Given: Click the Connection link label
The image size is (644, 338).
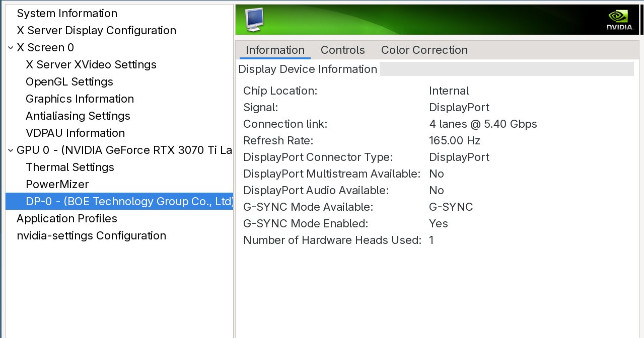Looking at the screenshot, I should tap(285, 124).
